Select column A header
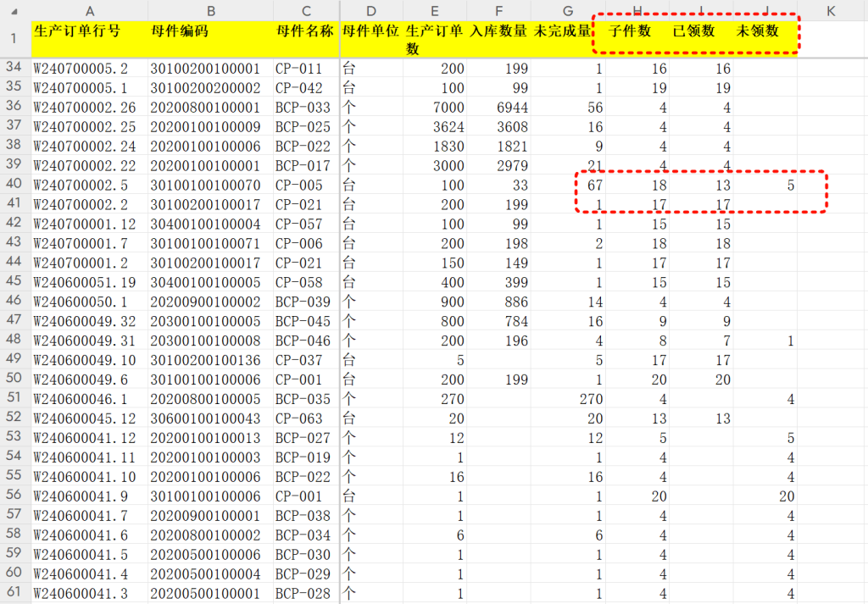This screenshot has width=868, height=604. tap(90, 11)
